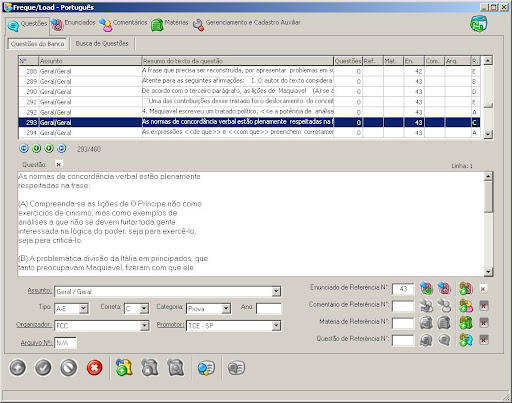Click the green add icon in Comentário de Referência row
Viewport: 512px width, 403px height.
[x=466, y=305]
